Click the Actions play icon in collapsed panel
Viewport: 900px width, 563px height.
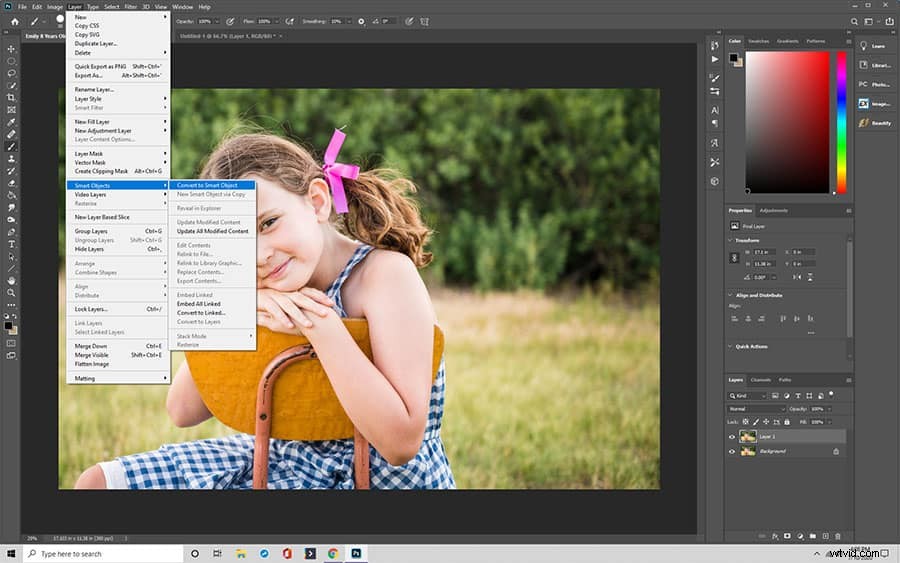[x=715, y=59]
